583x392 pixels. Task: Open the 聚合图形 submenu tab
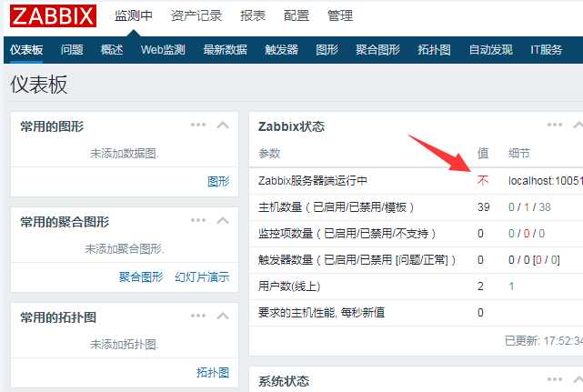[x=377, y=50]
